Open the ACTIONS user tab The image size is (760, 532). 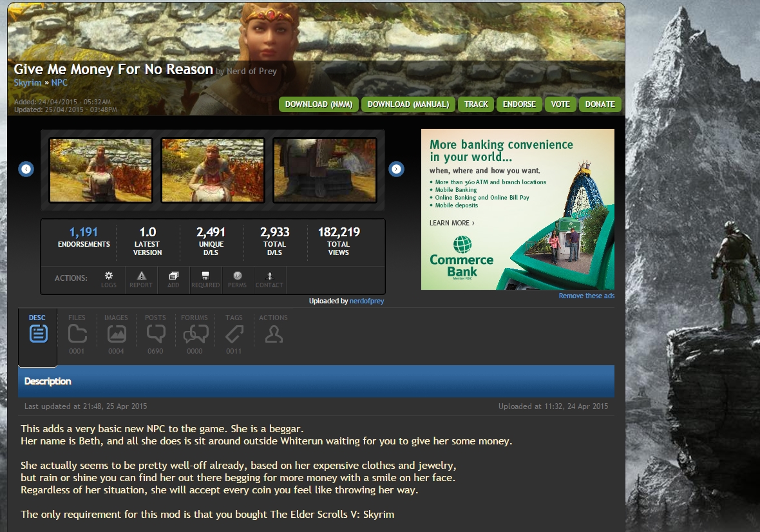click(273, 330)
